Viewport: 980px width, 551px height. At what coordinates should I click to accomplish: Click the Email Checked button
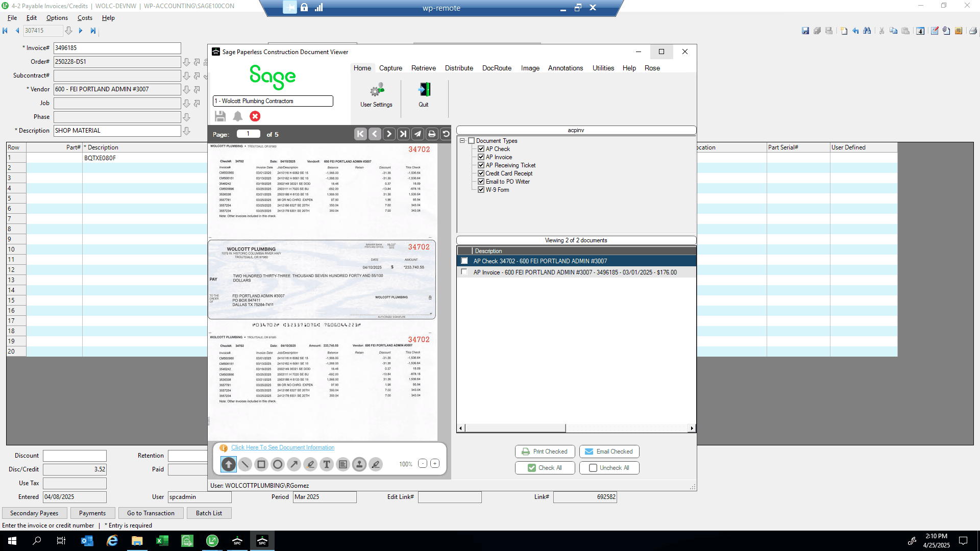pos(609,452)
